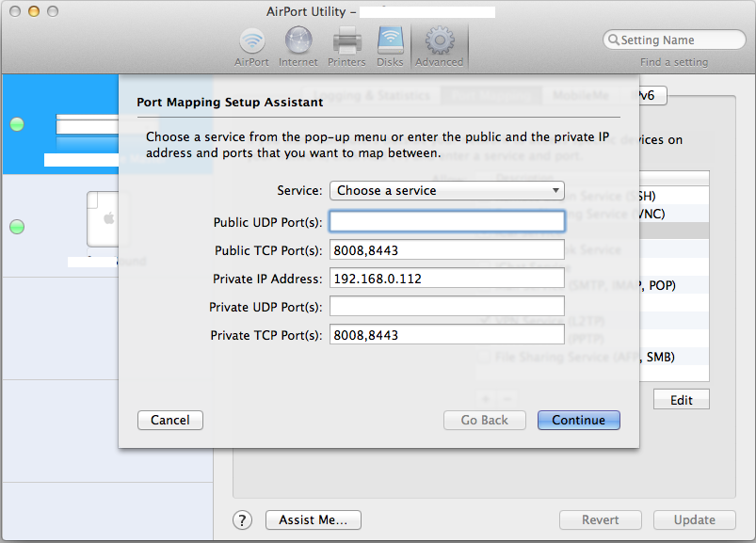Click the magnifier icon in search field
This screenshot has height=543, width=756.
pyautogui.click(x=613, y=40)
